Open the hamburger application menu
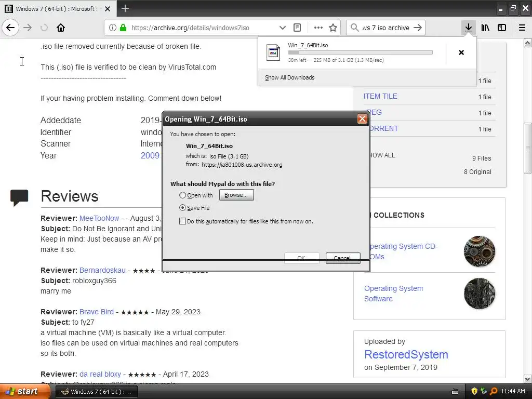 pyautogui.click(x=522, y=28)
